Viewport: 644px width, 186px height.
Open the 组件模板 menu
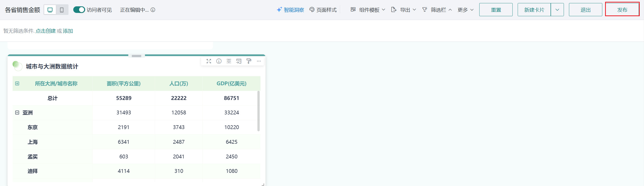pos(368,10)
